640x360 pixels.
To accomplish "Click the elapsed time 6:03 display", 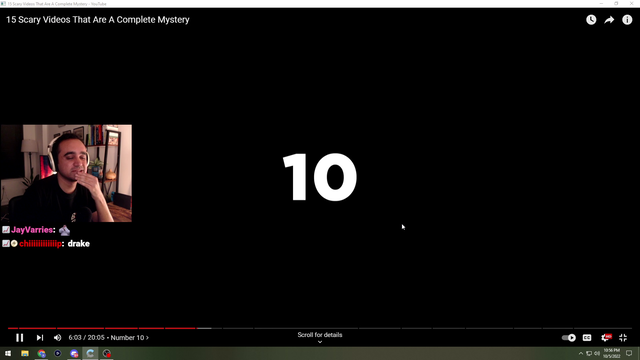I will tap(75, 338).
